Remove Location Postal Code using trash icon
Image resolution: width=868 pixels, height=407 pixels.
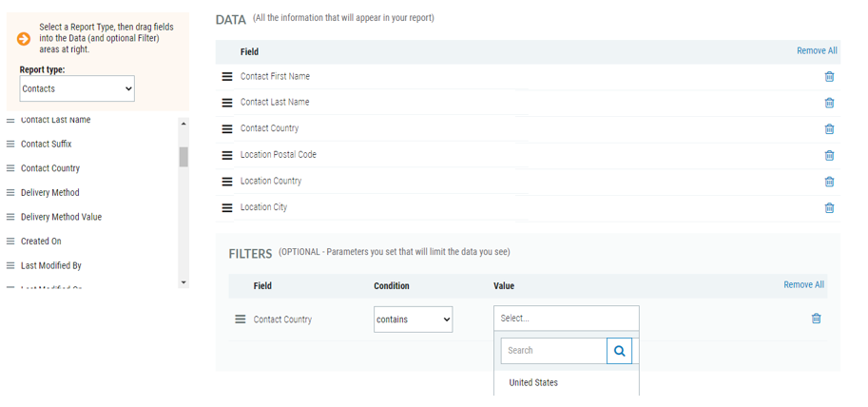point(829,155)
